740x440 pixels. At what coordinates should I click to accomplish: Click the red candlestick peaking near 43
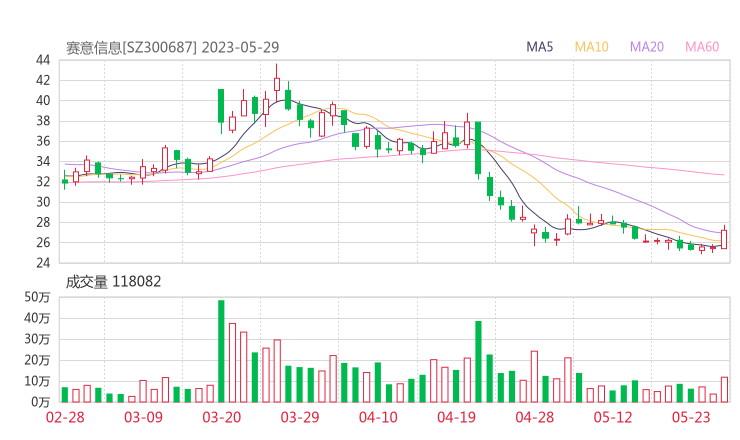click(277, 83)
